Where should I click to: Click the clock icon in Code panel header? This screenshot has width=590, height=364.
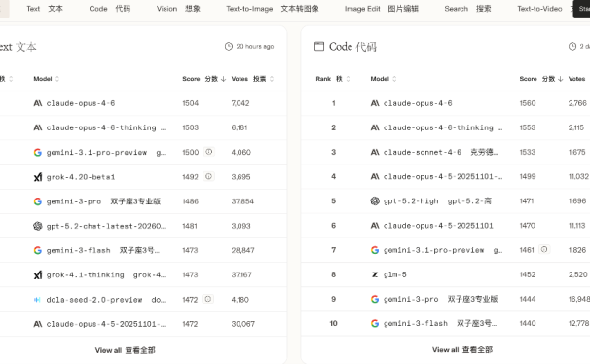(x=572, y=47)
